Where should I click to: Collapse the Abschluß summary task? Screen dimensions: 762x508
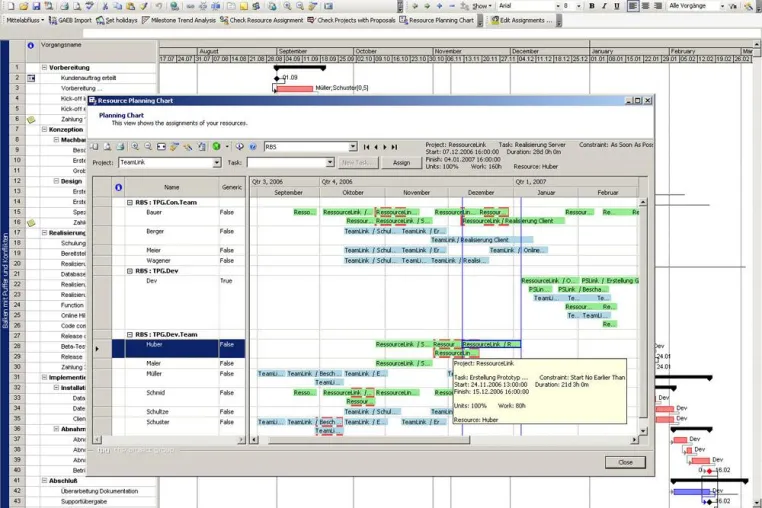44,480
